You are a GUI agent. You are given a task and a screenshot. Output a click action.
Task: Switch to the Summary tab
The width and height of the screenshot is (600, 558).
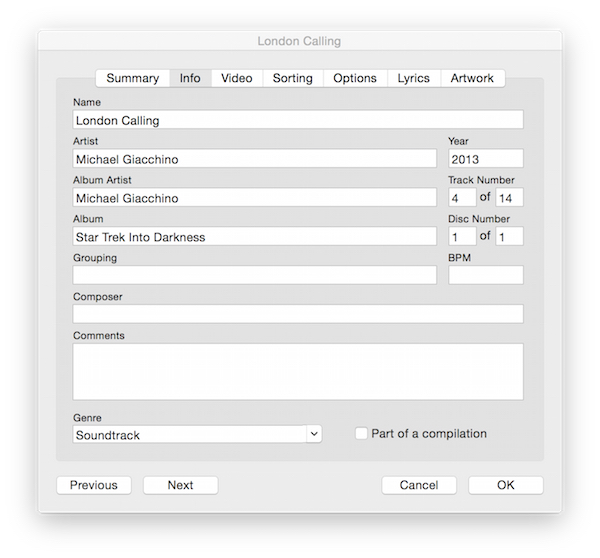[x=133, y=78]
